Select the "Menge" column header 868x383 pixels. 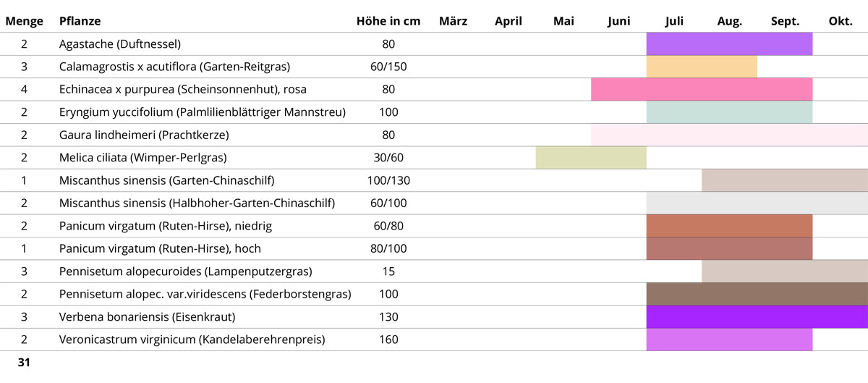click(x=24, y=21)
